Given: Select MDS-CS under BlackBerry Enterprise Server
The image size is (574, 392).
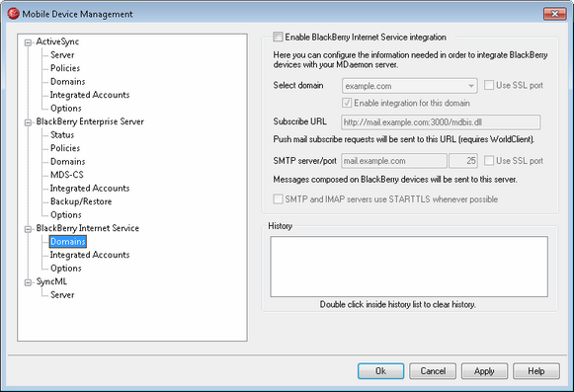Looking at the screenshot, I should point(67,175).
